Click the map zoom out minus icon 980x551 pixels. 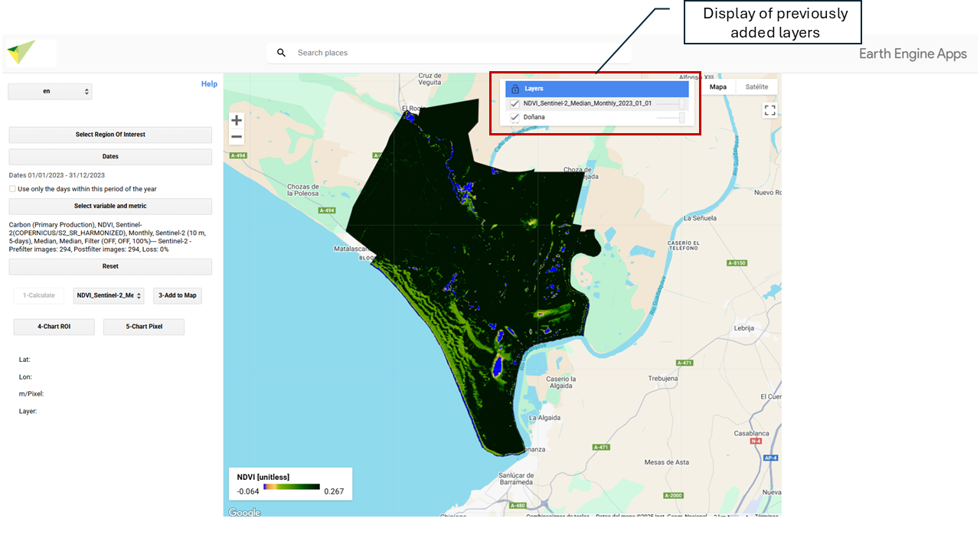coord(237,137)
